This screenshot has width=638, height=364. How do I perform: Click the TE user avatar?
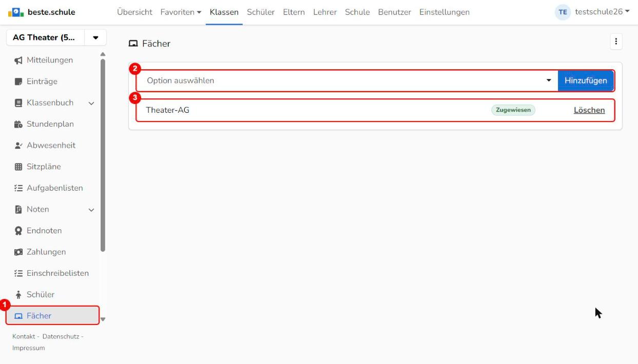click(562, 12)
